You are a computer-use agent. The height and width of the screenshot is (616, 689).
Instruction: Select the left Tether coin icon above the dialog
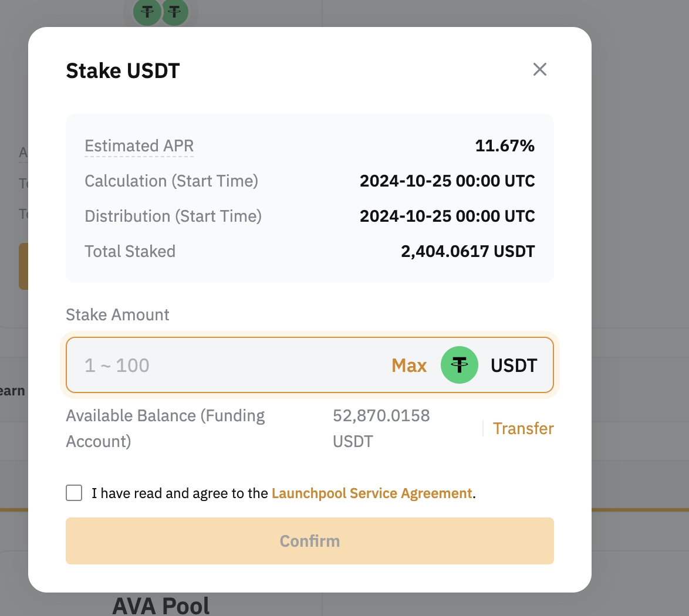(x=147, y=11)
